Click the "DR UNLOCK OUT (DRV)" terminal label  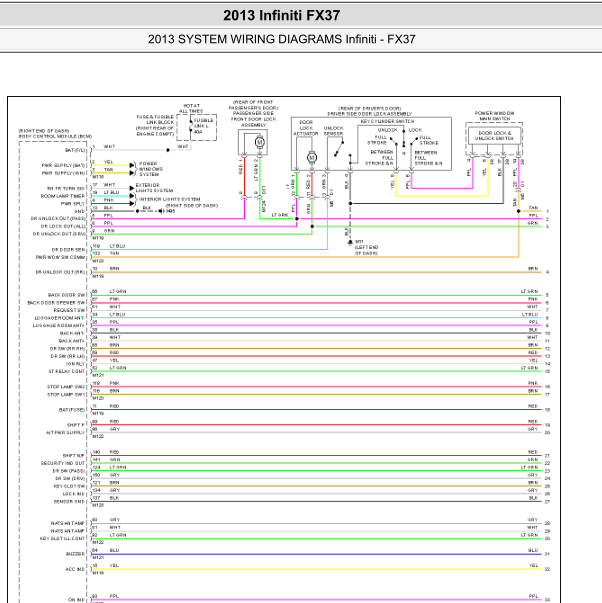pyautogui.click(x=59, y=234)
